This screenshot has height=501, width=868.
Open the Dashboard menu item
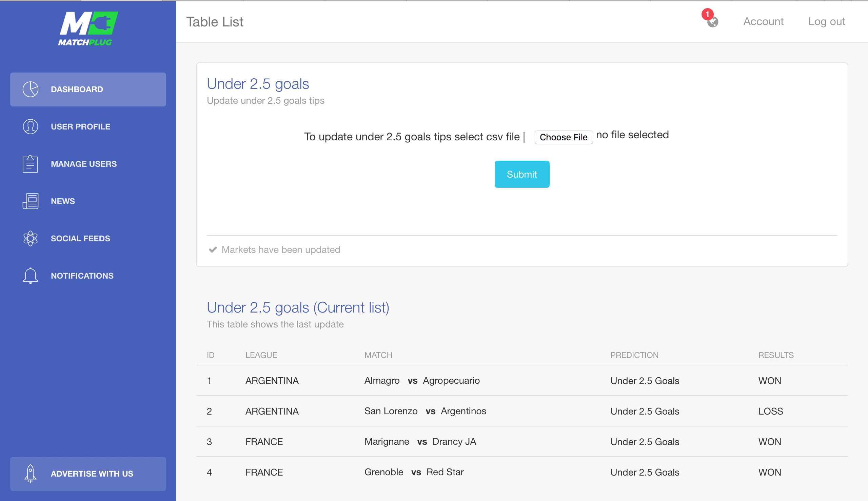click(x=88, y=89)
